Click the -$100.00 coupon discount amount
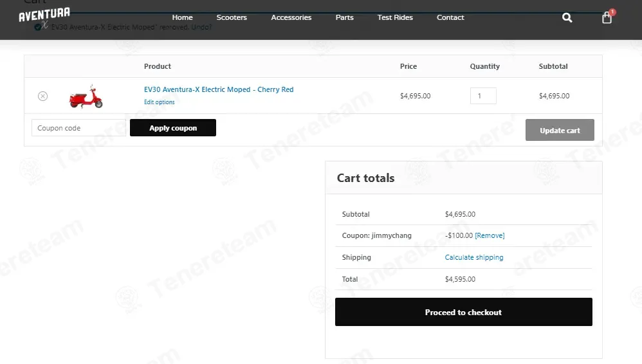Viewport: 642px width, 364px height. (x=459, y=235)
